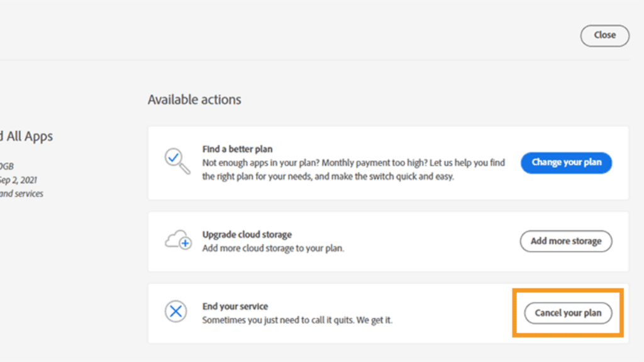Click the cloud plus storage icon
Screen dimensions: 644x362
pyautogui.click(x=177, y=241)
